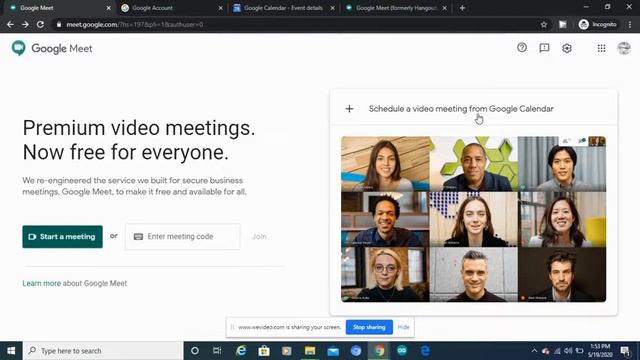Screen dimensions: 640x360
Task: Reload the page
Action: point(40,24)
